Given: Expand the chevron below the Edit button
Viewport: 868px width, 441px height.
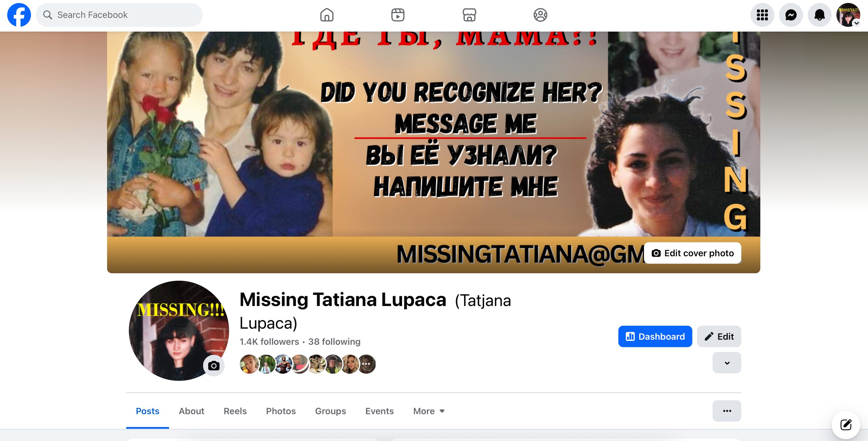Looking at the screenshot, I should click(x=727, y=363).
